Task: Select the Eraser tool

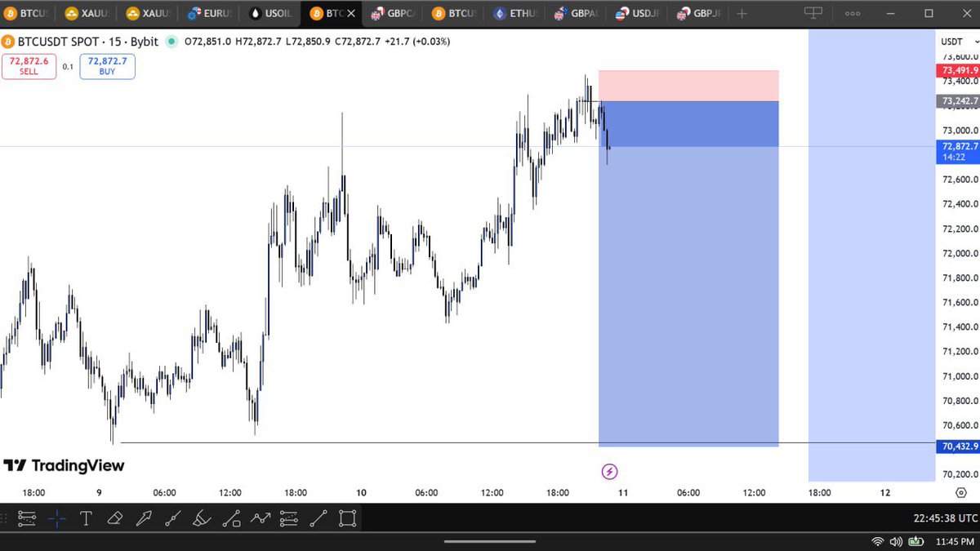Action: pyautogui.click(x=115, y=518)
